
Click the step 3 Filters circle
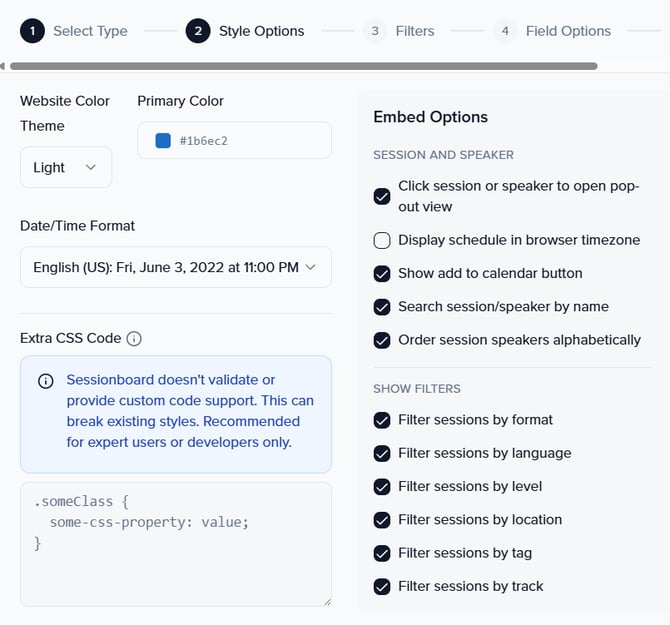[375, 31]
